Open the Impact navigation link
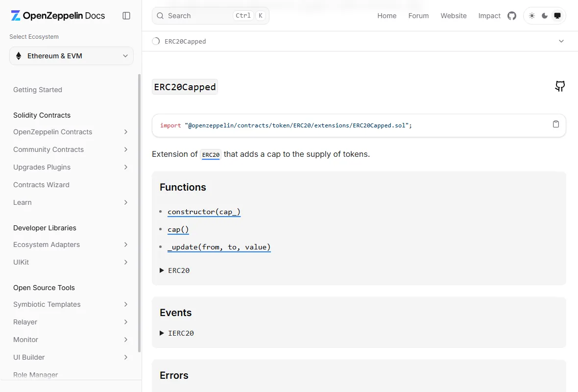Image resolution: width=578 pixels, height=392 pixels. click(x=489, y=16)
